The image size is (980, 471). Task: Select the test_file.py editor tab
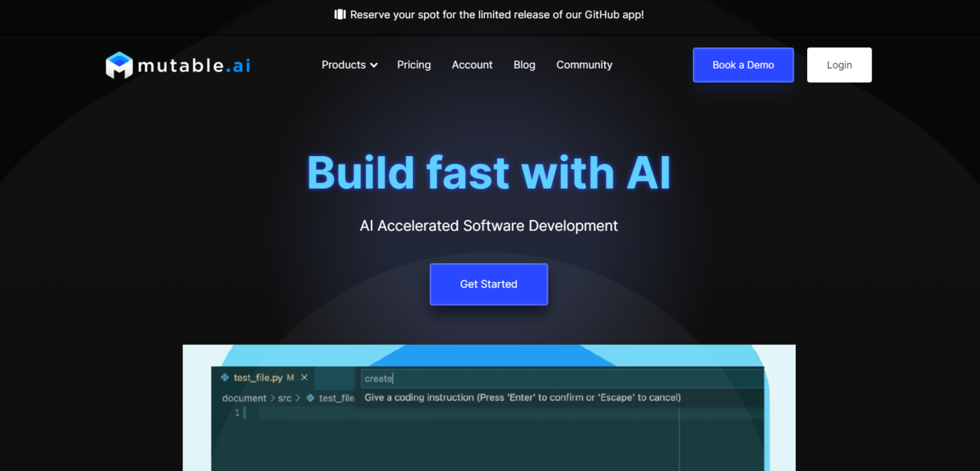click(x=258, y=377)
